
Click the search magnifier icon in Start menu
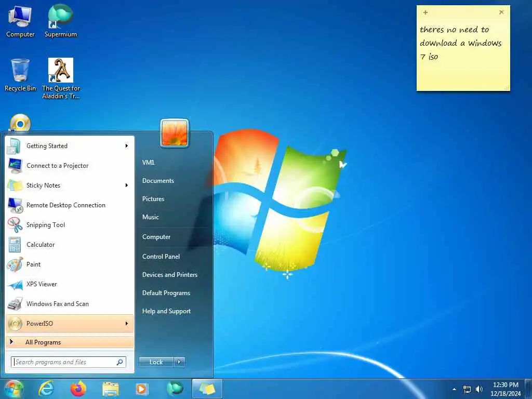tap(120, 362)
